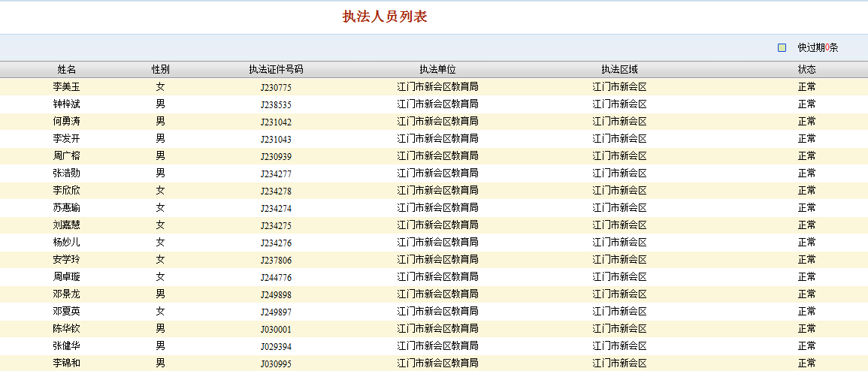Click 江门市新会区教育局 in 安学玲's row

[437, 259]
